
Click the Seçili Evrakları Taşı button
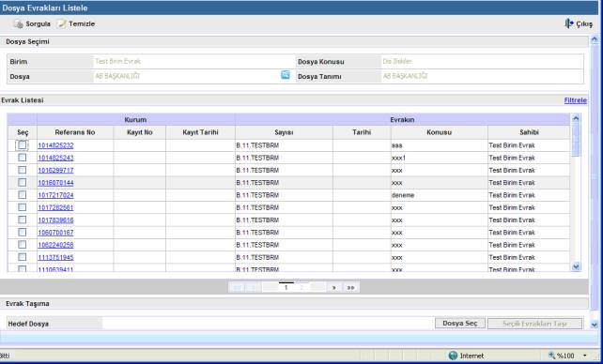tap(534, 324)
